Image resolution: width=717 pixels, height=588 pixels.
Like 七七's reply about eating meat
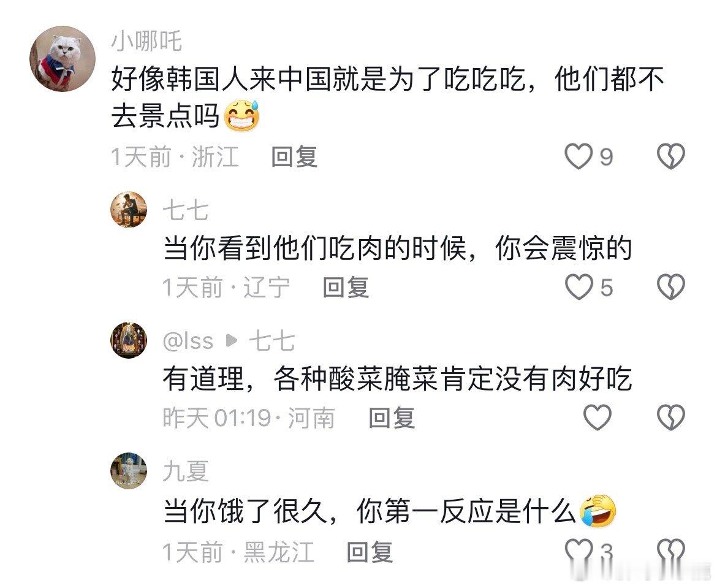point(579,287)
